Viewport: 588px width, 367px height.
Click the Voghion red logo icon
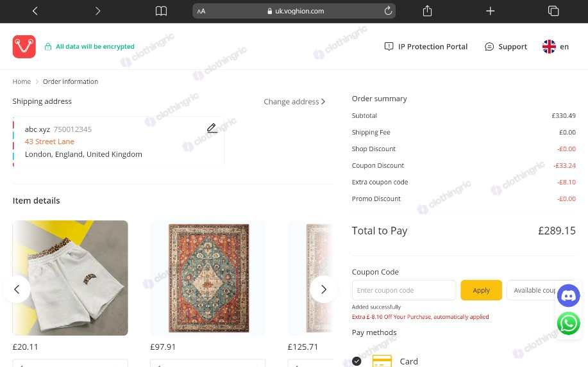coord(24,47)
